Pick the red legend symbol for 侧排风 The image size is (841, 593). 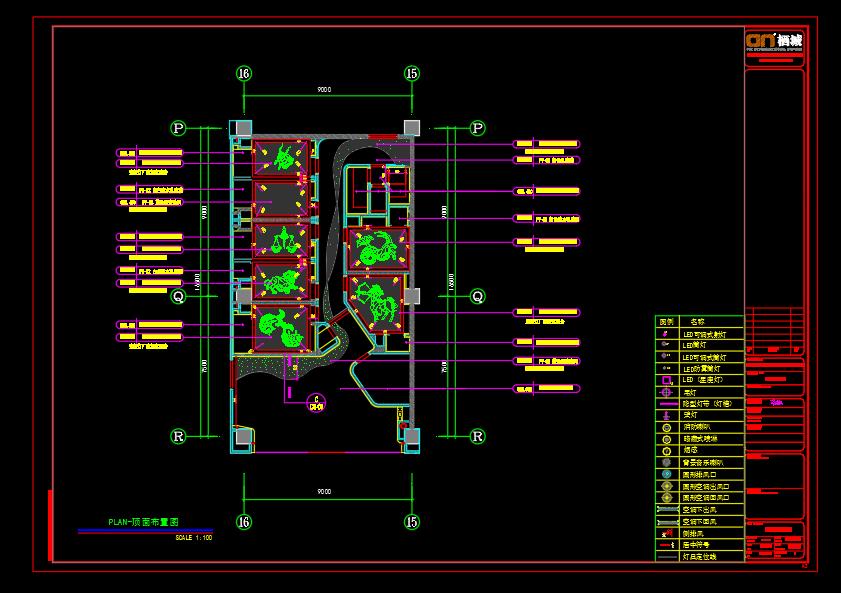pos(667,533)
